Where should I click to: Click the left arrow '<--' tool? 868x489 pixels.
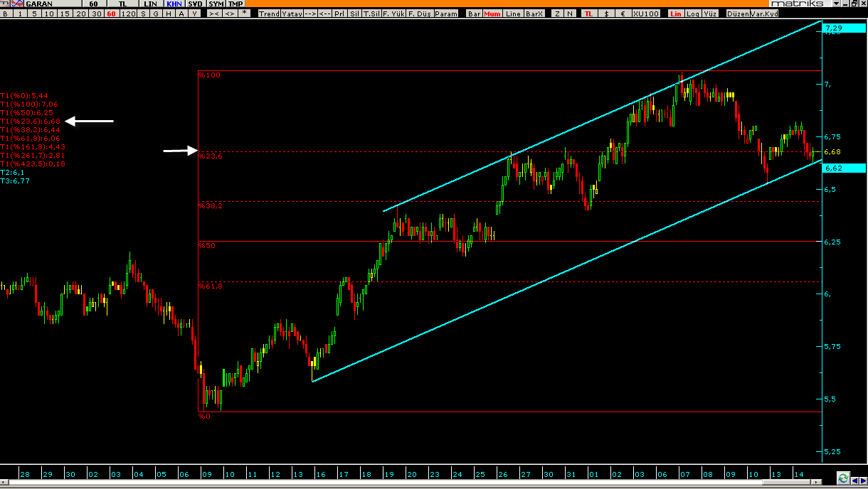(324, 14)
